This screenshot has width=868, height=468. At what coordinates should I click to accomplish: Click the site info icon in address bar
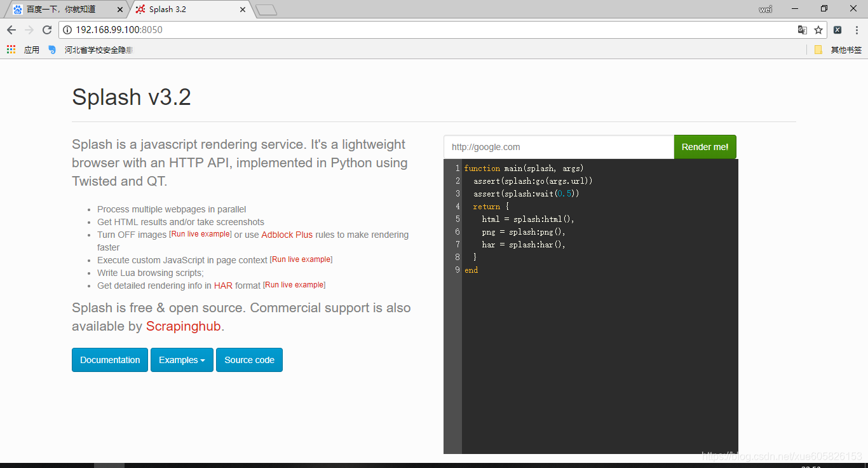click(67, 30)
